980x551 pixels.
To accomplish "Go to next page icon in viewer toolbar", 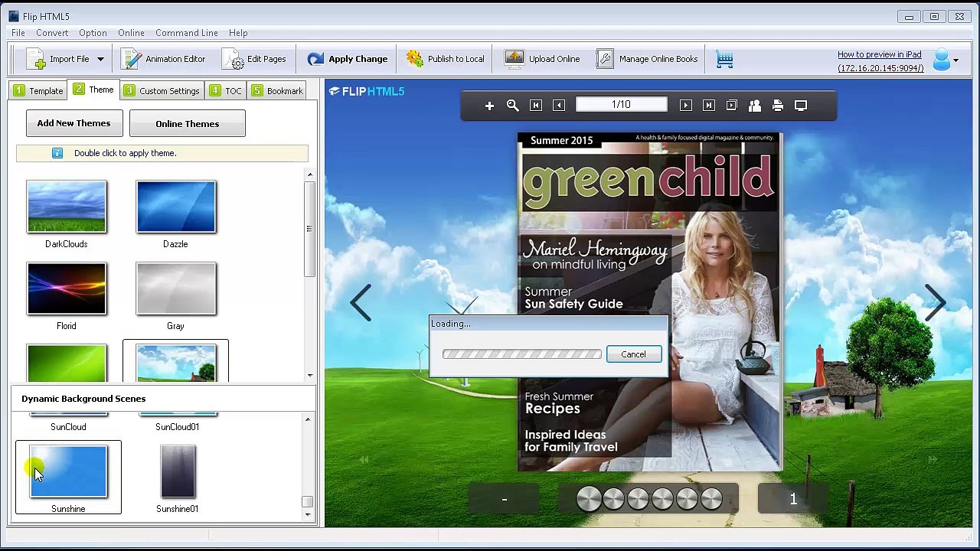I will (x=685, y=106).
